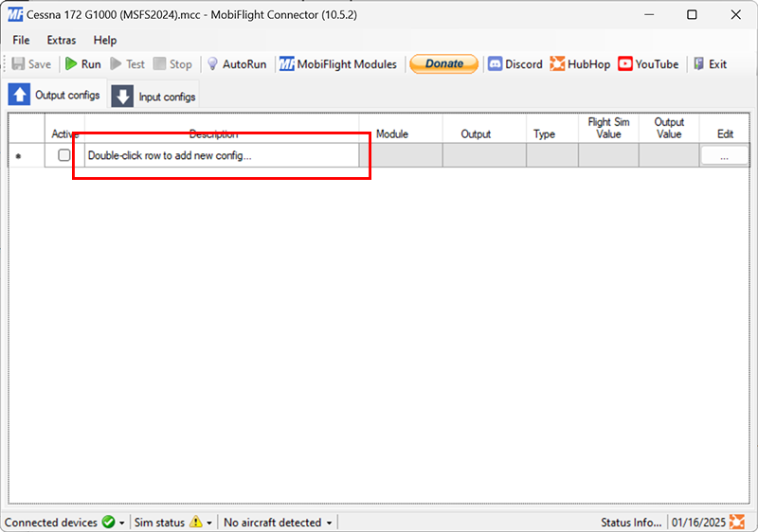Select the empty Module cell of the new row
This screenshot has width=758, height=532.
(401, 155)
